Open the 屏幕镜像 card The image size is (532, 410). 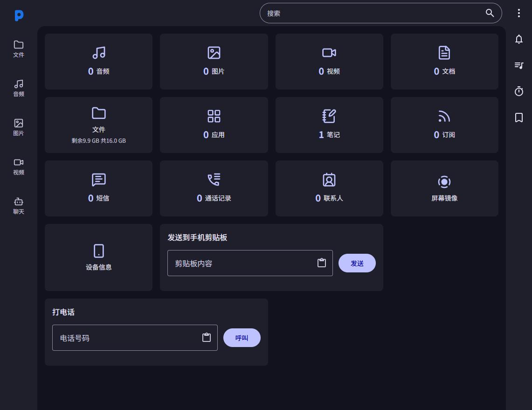tap(444, 188)
